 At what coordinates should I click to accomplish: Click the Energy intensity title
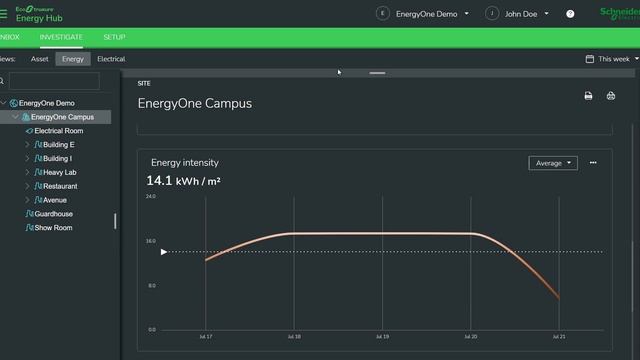click(185, 162)
